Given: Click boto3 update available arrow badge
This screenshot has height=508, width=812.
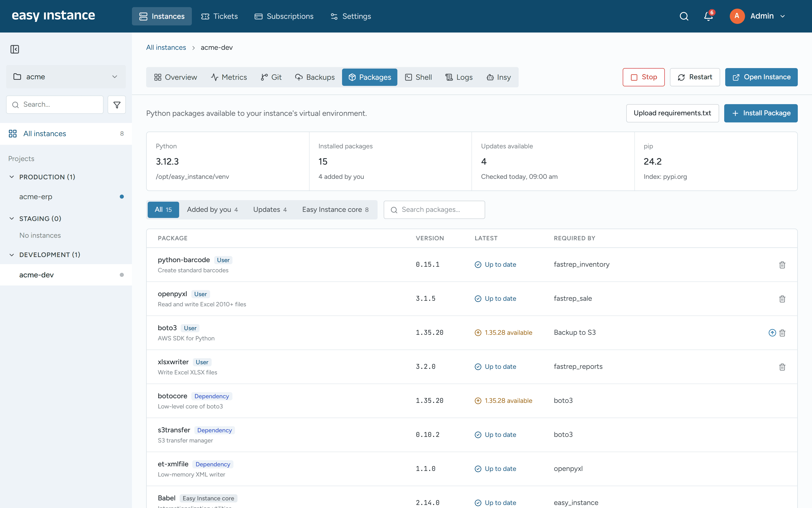Looking at the screenshot, I should point(478,333).
